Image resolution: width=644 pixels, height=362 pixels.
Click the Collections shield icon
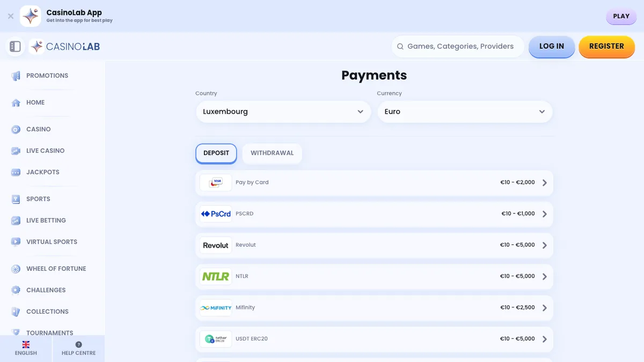[16, 312]
